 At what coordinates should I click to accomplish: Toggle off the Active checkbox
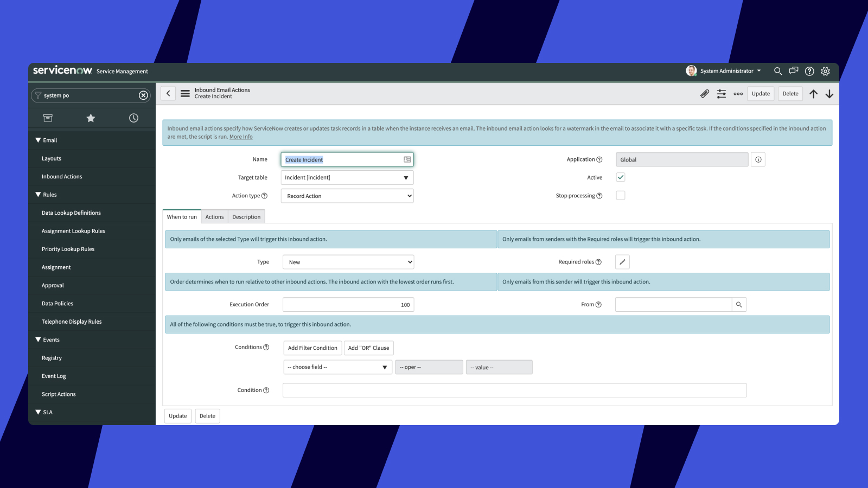click(620, 177)
